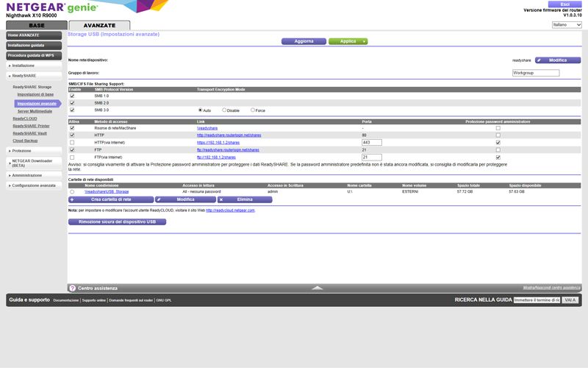The image size is (588, 368).
Task: Open the Italiano language dropdown
Action: (567, 25)
